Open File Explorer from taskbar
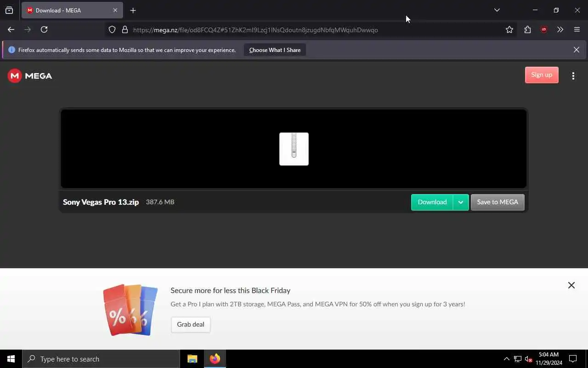Viewport: 588px width, 368px height. point(192,359)
